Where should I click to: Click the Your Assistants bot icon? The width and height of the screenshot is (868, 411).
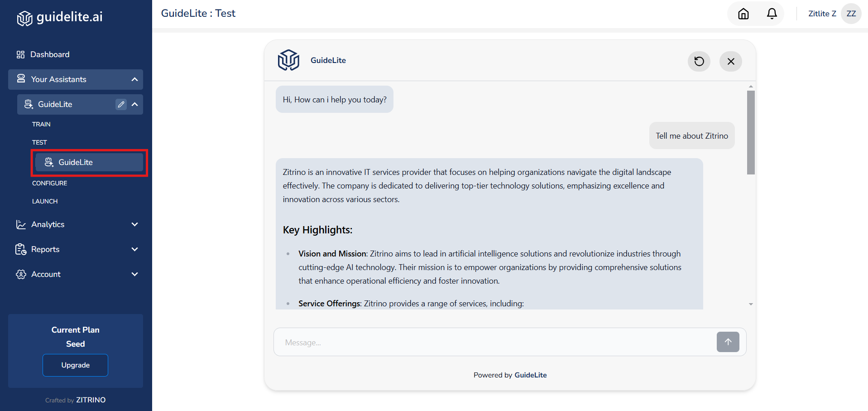[21, 79]
